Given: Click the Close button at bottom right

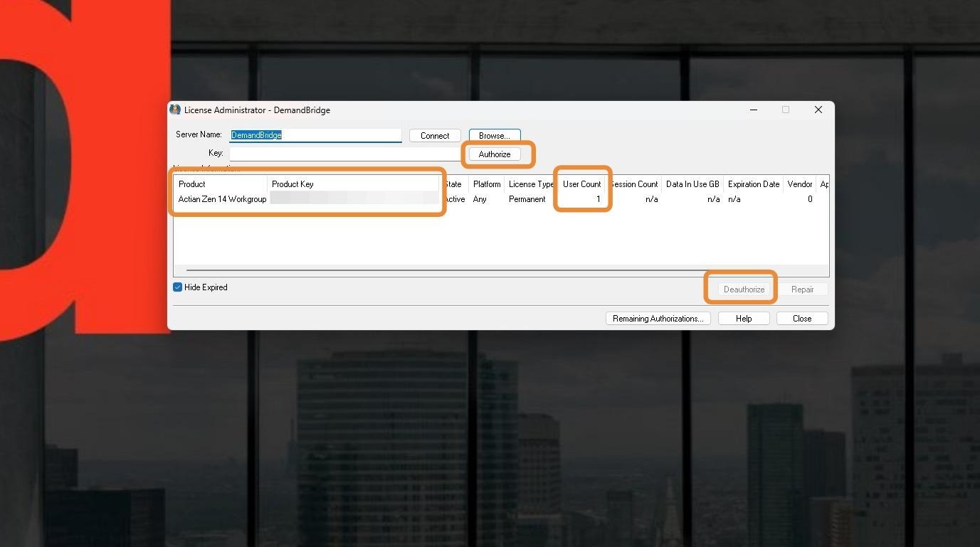Looking at the screenshot, I should coord(802,319).
